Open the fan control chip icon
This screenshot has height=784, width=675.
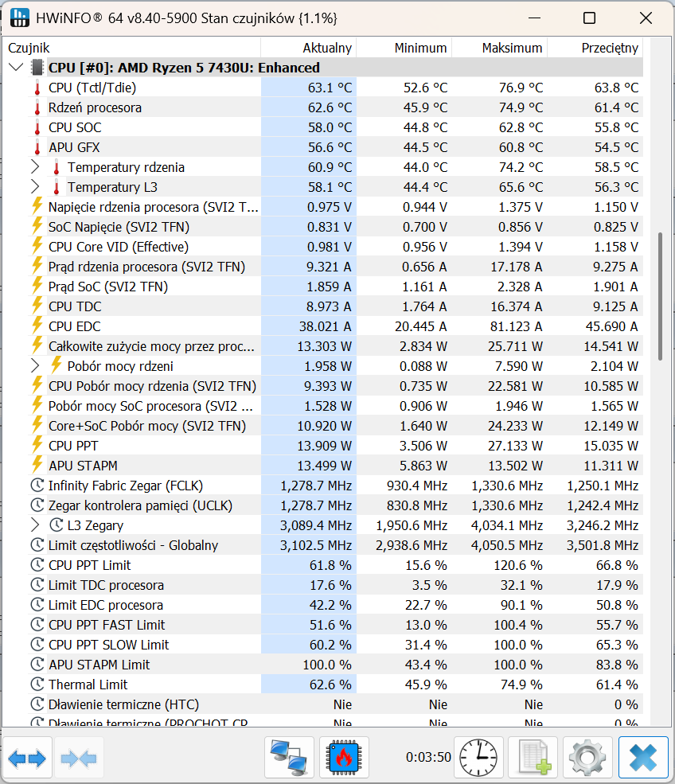[x=344, y=758]
